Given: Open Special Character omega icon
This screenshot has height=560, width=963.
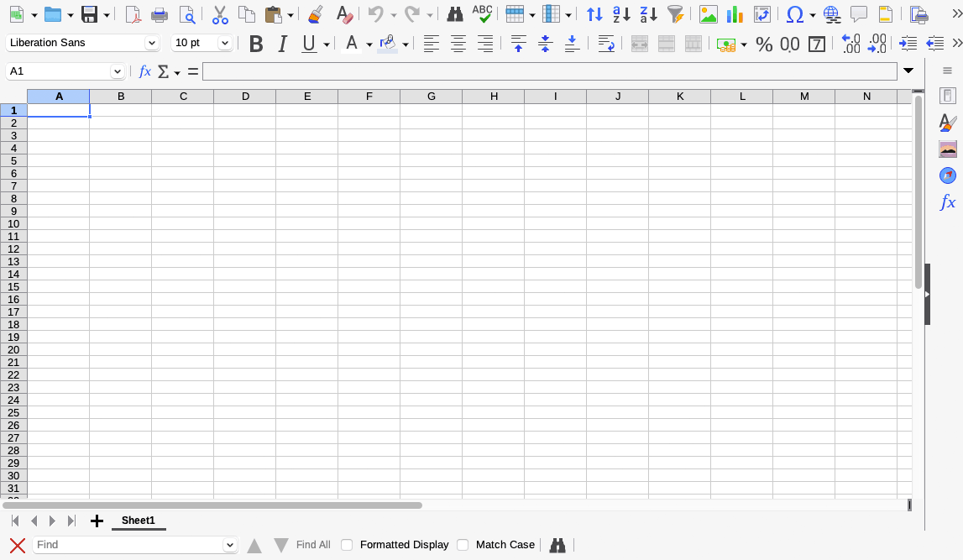Looking at the screenshot, I should 795,14.
